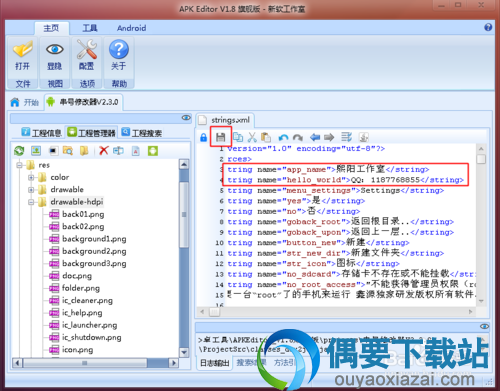
Task: Click the menu_settings string line in editor
Action: coord(335,191)
